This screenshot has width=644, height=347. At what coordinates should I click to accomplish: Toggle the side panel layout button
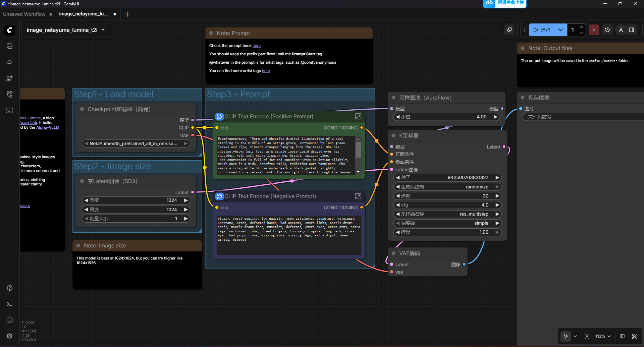coord(632,30)
